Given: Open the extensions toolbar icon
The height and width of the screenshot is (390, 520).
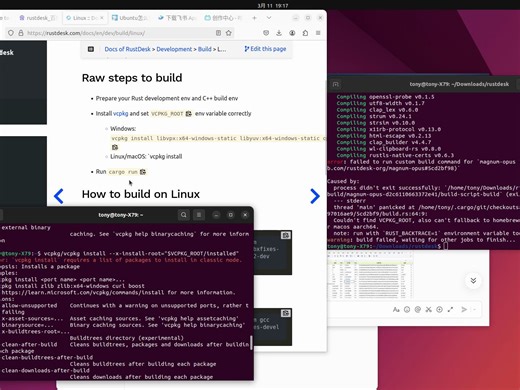Looking at the screenshot, I should [x=305, y=33].
